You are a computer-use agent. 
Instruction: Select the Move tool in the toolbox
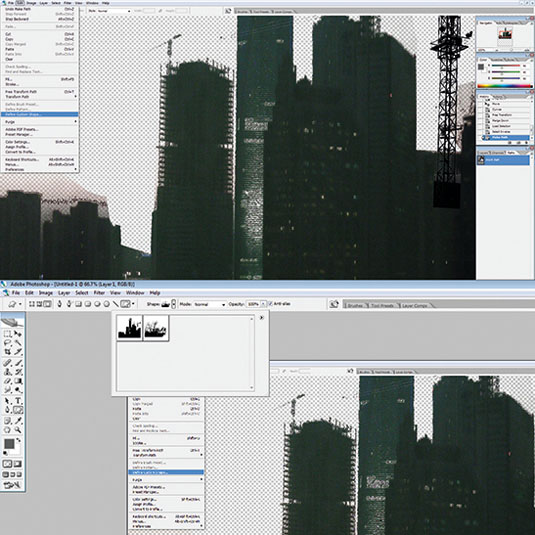point(18,334)
